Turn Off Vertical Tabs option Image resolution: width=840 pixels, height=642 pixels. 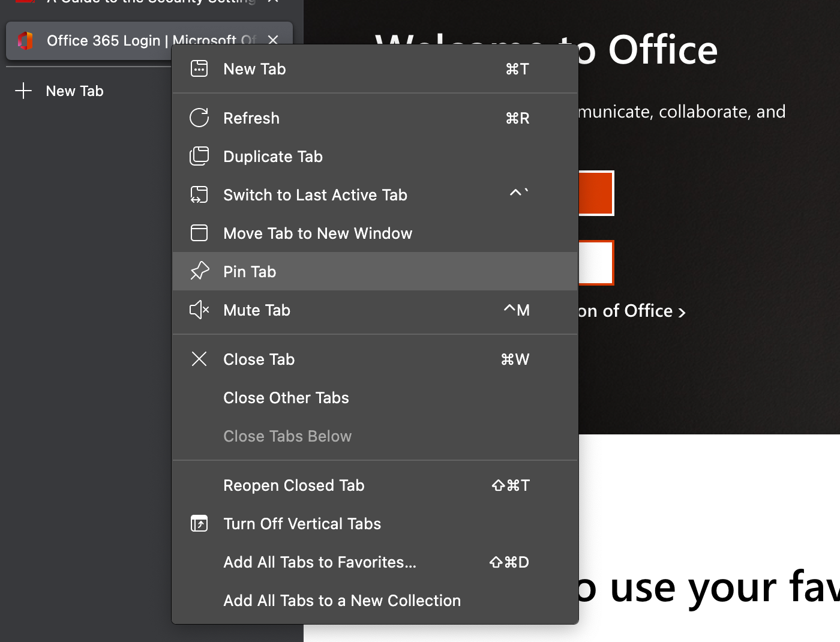[302, 524]
